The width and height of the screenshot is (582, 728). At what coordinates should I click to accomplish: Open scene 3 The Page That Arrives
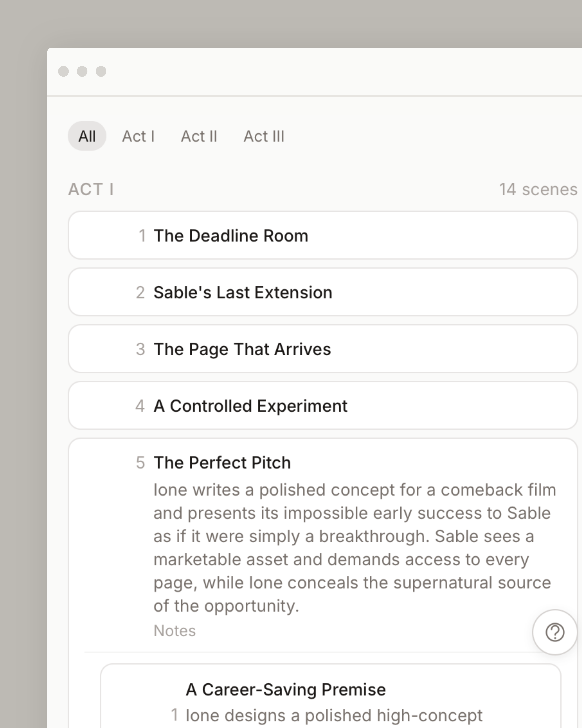point(323,349)
